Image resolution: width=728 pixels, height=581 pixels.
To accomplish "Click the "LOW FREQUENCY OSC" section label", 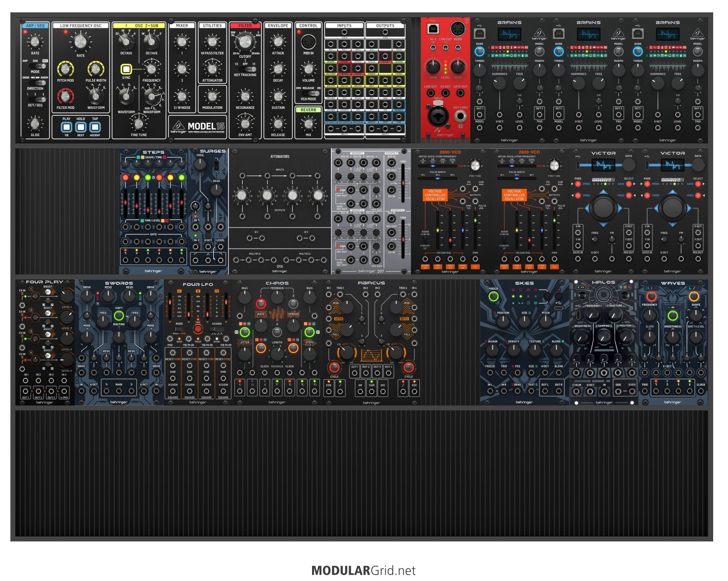I will [81, 26].
